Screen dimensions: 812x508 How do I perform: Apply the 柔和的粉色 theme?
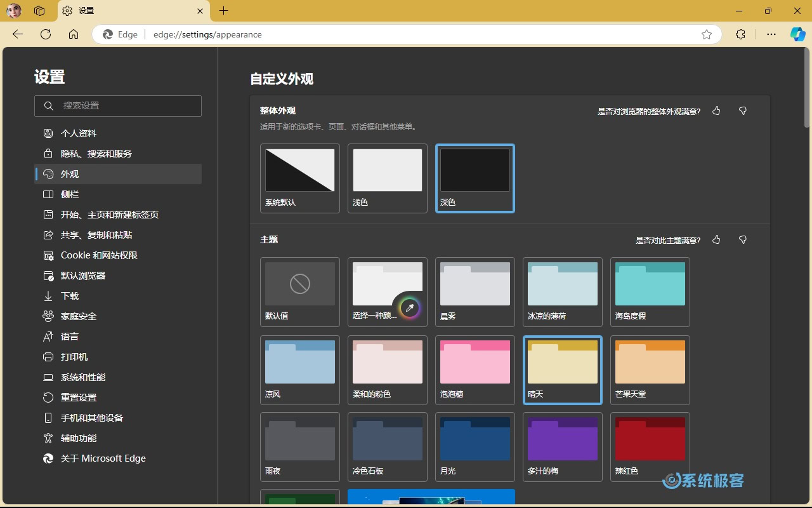click(x=388, y=370)
